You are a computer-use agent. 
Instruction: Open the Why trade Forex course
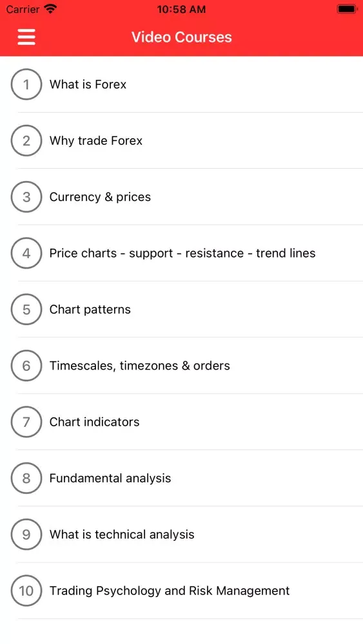[181, 140]
